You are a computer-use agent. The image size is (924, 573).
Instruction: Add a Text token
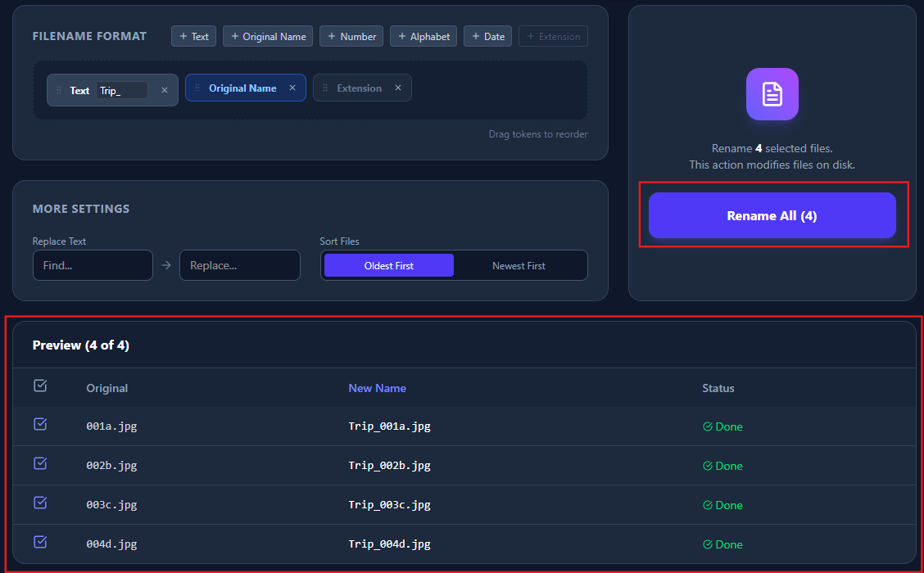[194, 37]
